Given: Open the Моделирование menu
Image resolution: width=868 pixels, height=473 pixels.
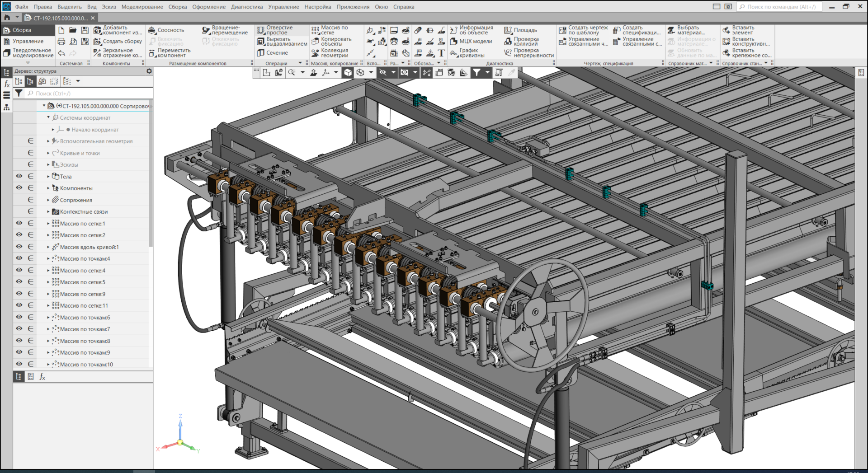Looking at the screenshot, I should click(142, 7).
